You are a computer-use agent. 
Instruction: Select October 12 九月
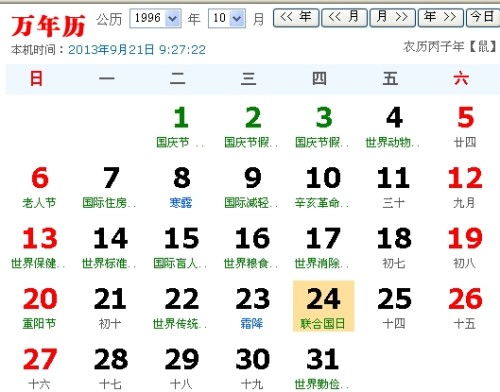tap(465, 187)
